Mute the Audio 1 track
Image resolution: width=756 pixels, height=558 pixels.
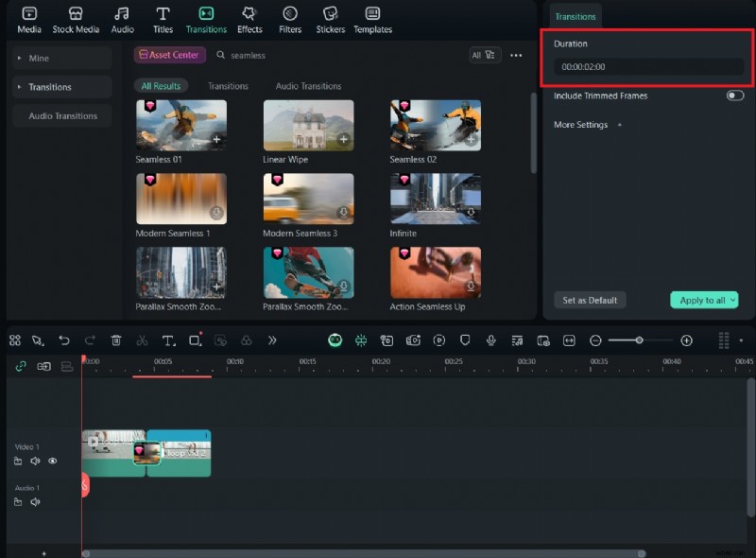tap(36, 502)
